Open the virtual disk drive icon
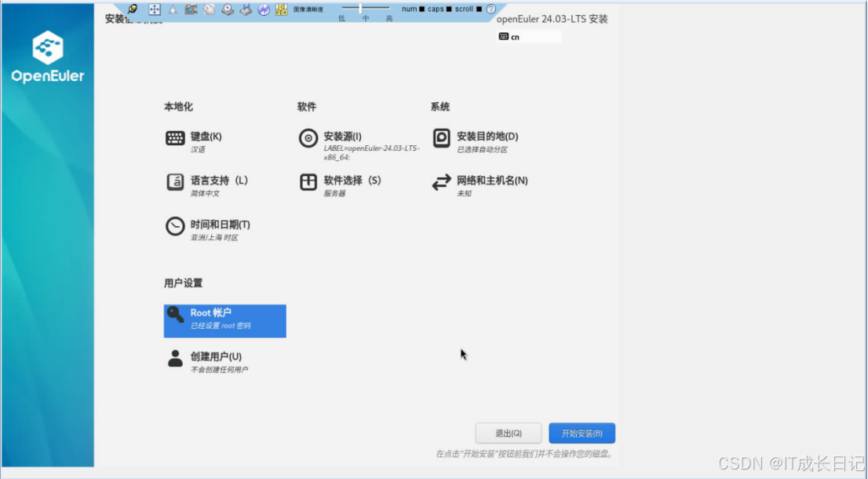This screenshot has height=479, width=868. [x=228, y=9]
